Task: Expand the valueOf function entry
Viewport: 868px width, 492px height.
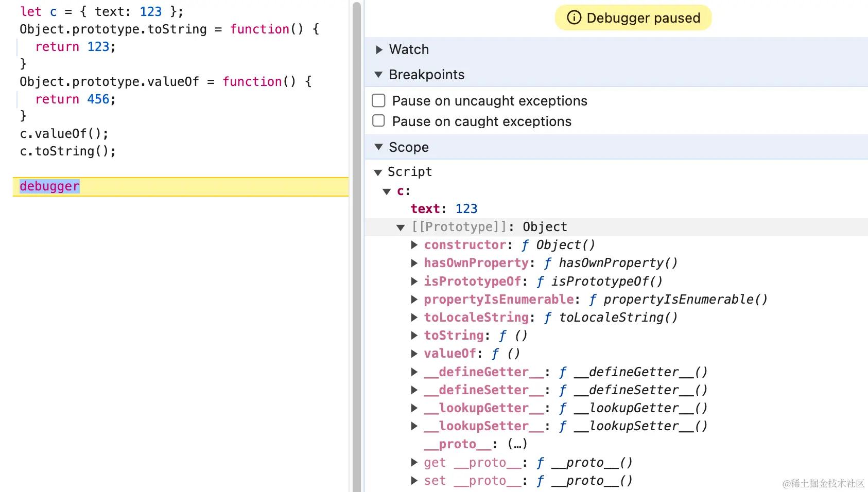Action: click(414, 354)
